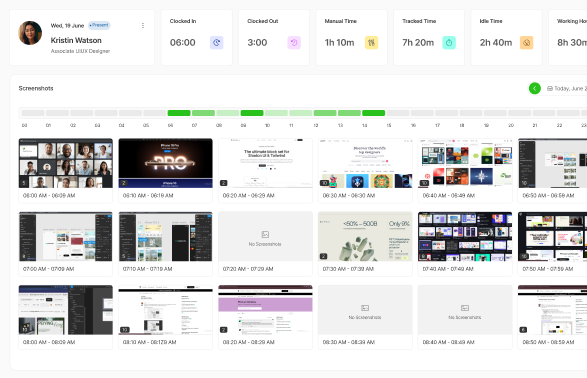This screenshot has height=378, width=587.
Task: Click the Tracked Time timer icon
Action: coord(449,43)
